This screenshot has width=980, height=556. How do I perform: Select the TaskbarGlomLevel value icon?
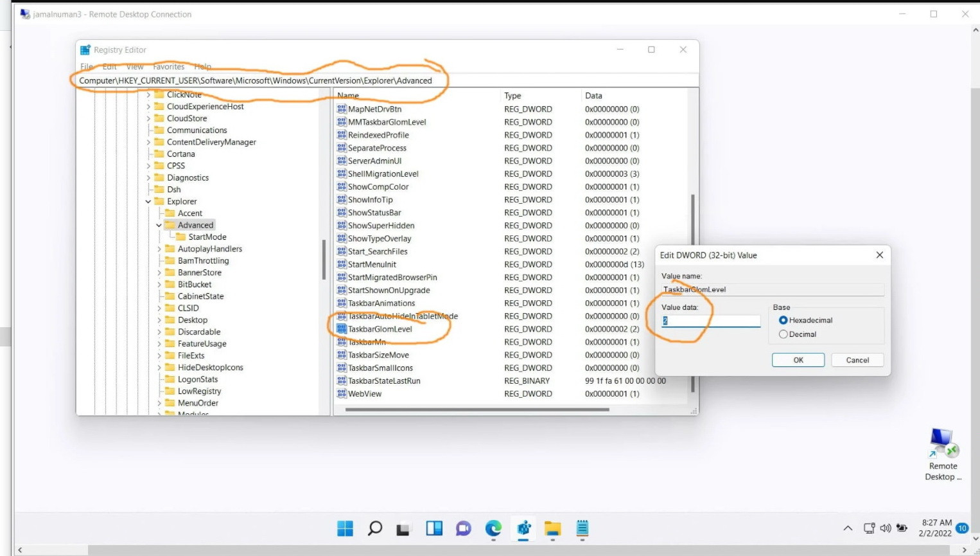342,329
